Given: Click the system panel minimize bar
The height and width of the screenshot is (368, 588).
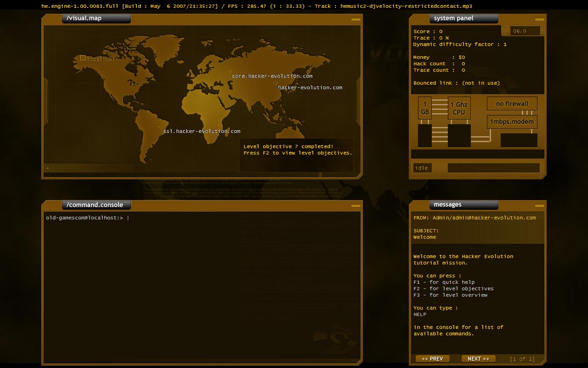Looking at the screenshot, I should 540,19.
